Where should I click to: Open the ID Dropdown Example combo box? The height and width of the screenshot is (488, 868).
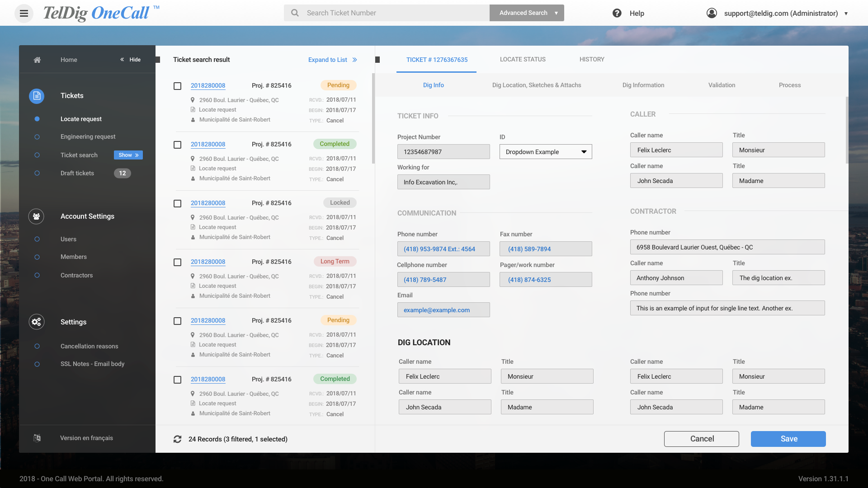point(545,152)
